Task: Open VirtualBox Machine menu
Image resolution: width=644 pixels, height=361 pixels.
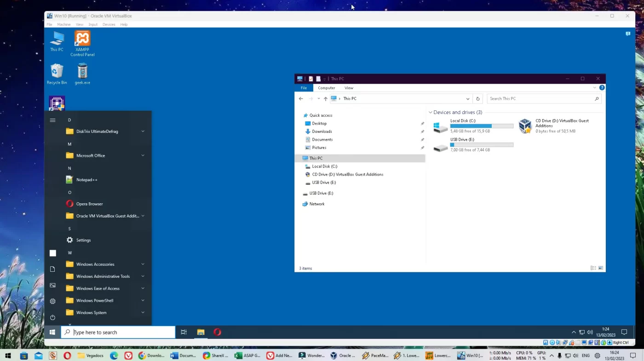Action: point(64,24)
